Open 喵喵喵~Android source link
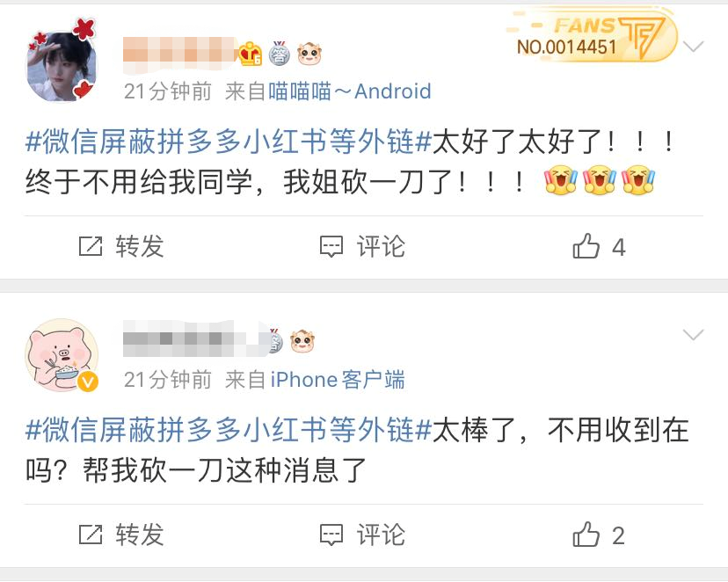The image size is (728, 582). pos(350,91)
